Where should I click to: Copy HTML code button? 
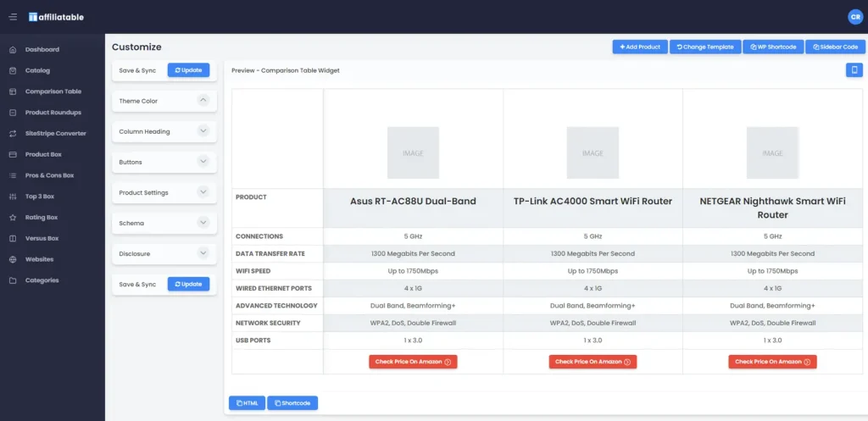248,402
